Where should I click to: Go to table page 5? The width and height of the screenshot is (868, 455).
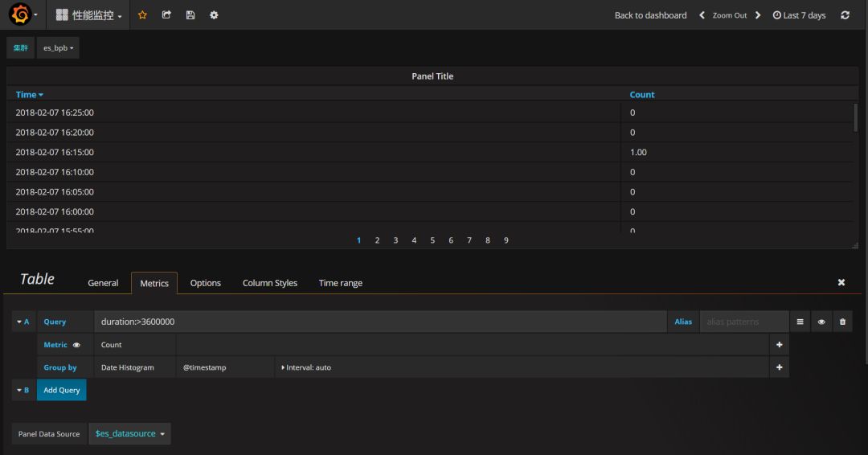(432, 240)
